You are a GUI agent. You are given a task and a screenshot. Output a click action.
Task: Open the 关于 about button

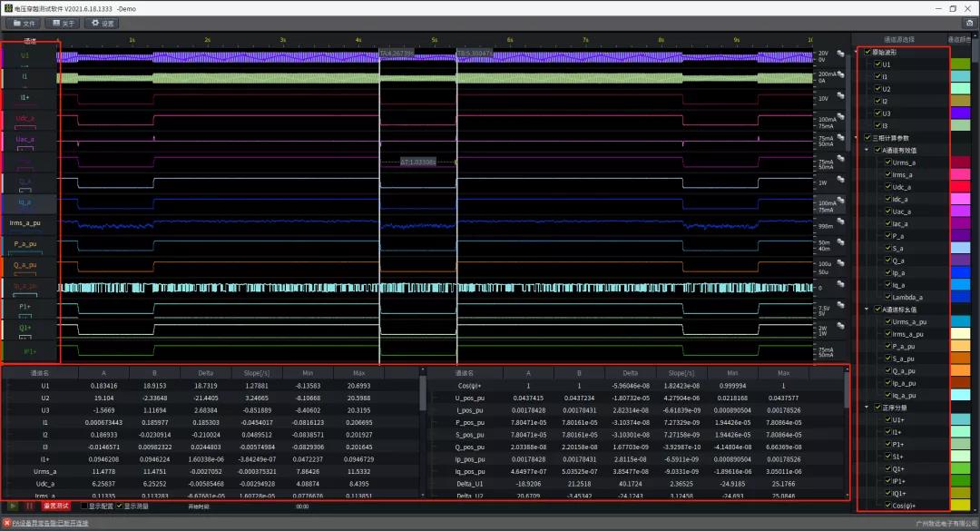pos(63,24)
